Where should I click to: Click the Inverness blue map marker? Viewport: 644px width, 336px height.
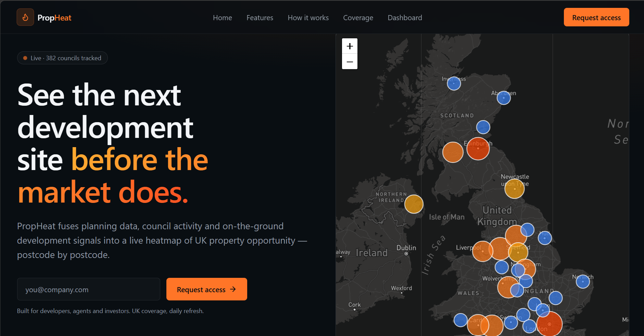[454, 83]
